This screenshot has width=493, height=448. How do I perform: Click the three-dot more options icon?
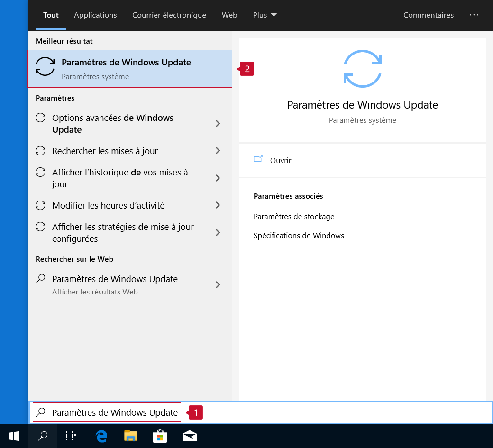[474, 15]
